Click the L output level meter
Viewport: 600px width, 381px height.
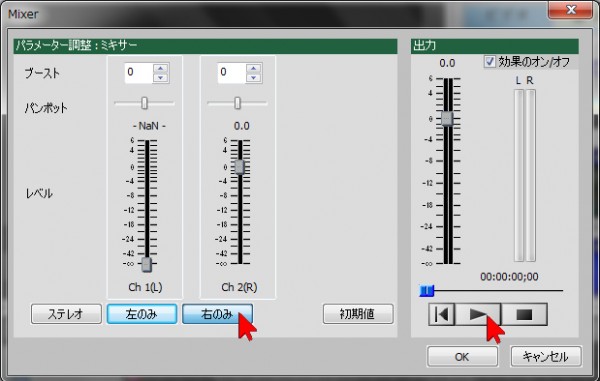tap(519, 176)
